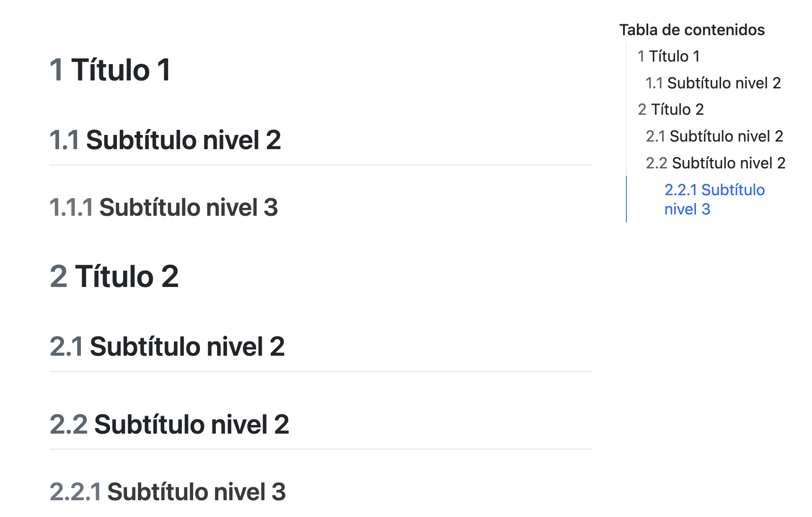This screenshot has width=812, height=517.
Task: Click the gray "1.1.1" section number in the document
Action: pos(71,207)
